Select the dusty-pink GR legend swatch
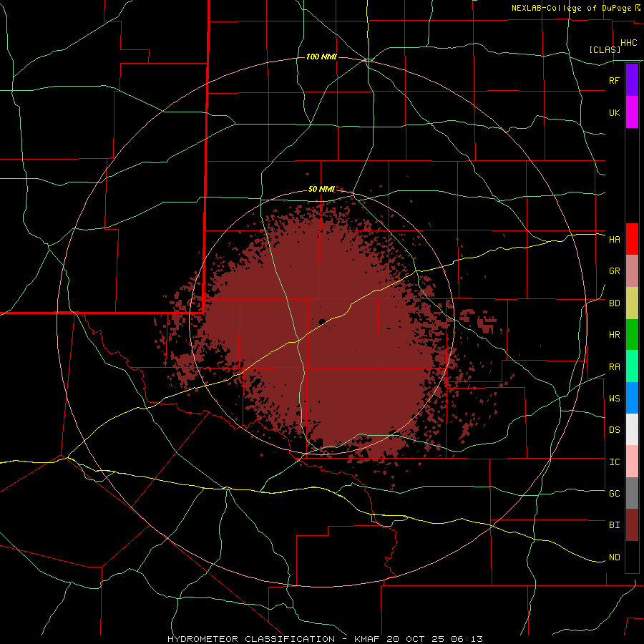 pos(632,271)
